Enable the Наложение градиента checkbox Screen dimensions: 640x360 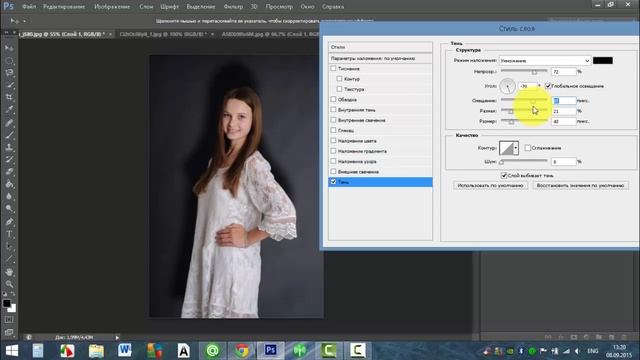(x=333, y=151)
